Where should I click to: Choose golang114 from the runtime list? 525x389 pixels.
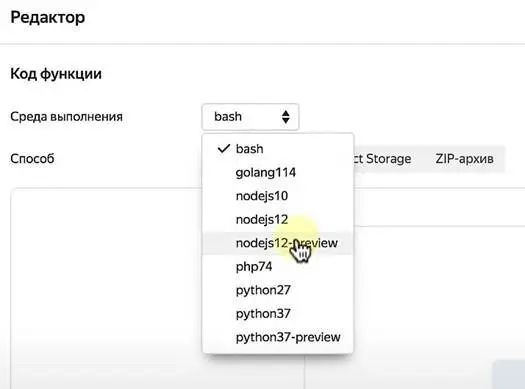pyautogui.click(x=278, y=172)
